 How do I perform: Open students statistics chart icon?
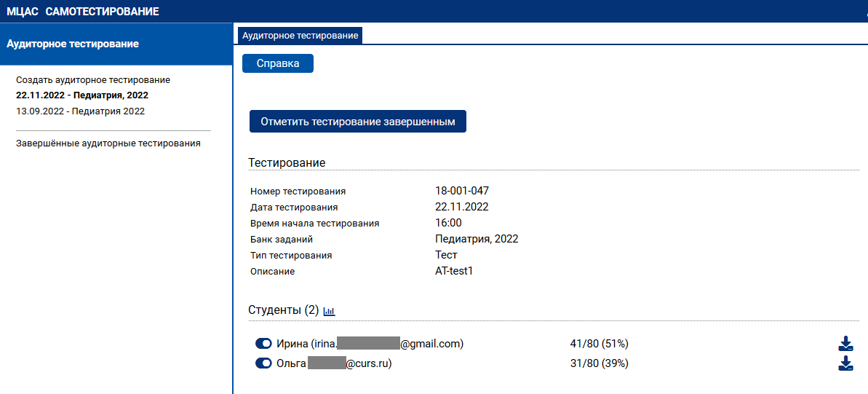329,311
